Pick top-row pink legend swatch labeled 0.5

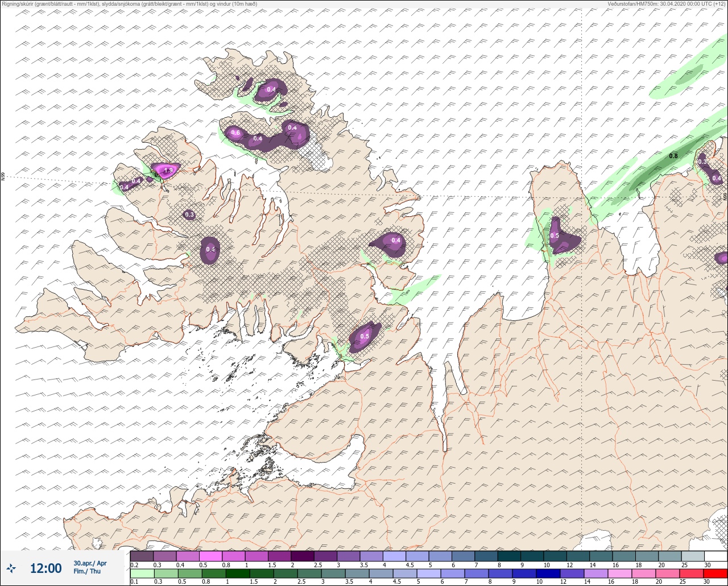coord(210,556)
